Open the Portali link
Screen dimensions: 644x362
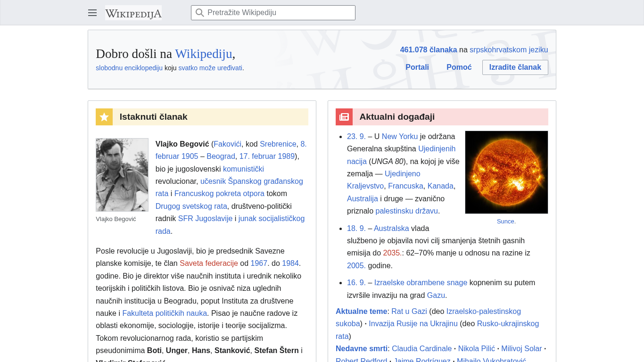(x=417, y=67)
